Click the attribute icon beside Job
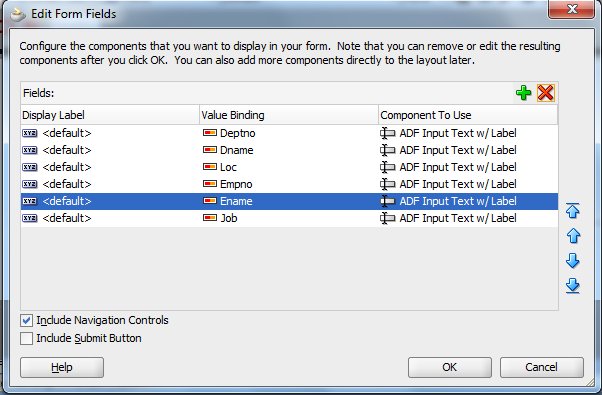The width and height of the screenshot is (602, 395). pyautogui.click(x=210, y=218)
